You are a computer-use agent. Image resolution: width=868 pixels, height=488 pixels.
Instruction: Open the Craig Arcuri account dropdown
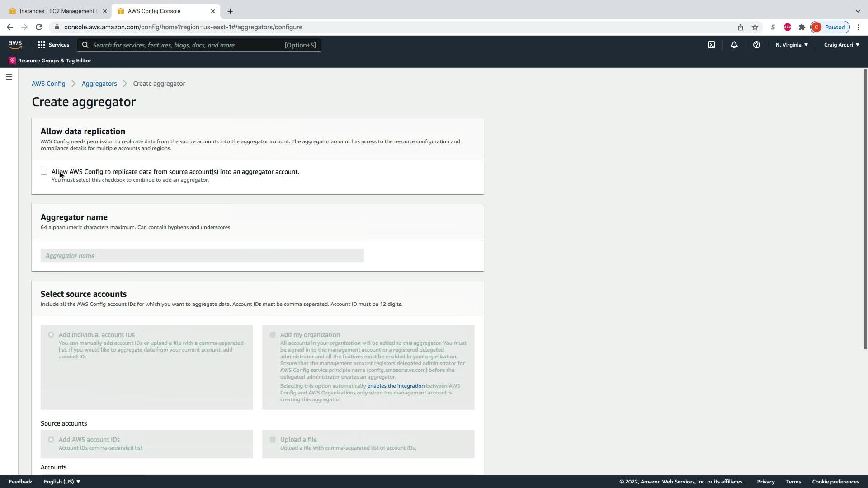(841, 45)
